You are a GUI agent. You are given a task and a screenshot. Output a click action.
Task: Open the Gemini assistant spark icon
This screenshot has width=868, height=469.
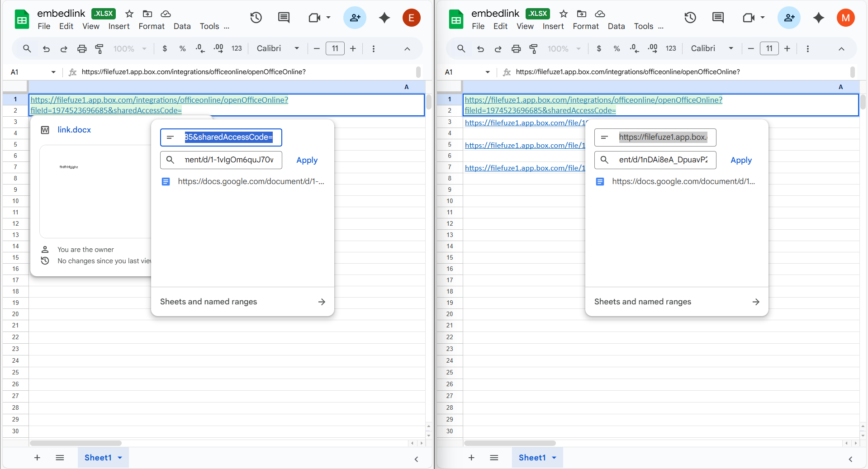(384, 18)
